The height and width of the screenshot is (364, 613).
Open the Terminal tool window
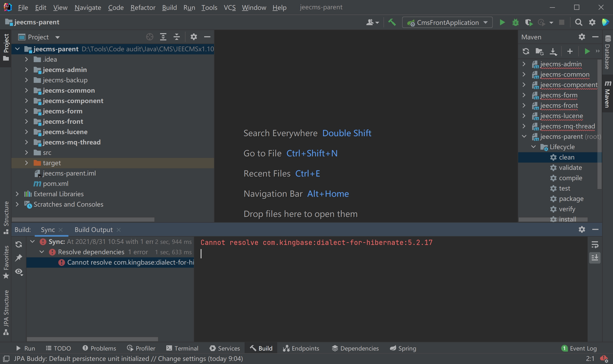click(x=182, y=348)
